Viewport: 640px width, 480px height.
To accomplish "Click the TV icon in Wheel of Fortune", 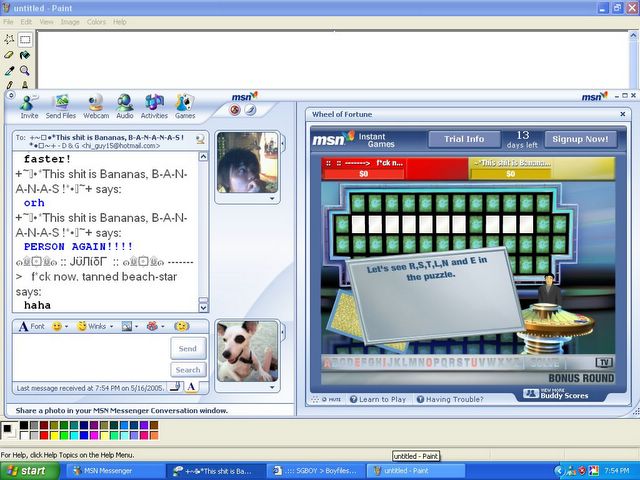I will pyautogui.click(x=604, y=362).
